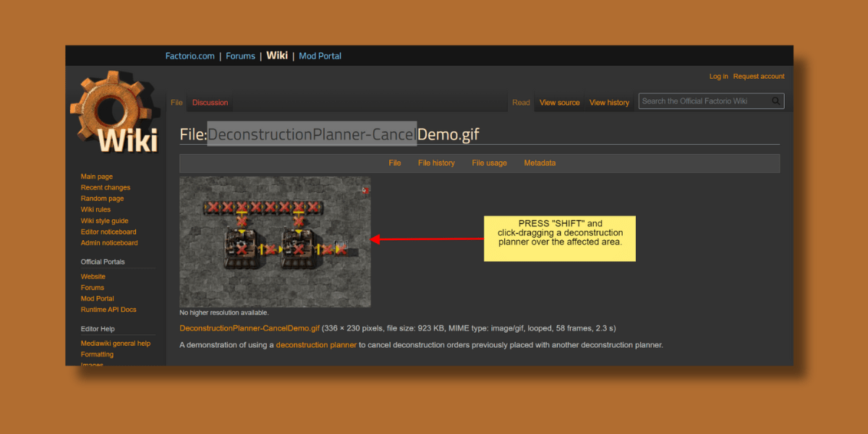
Task: Open Mediawiki general help link
Action: pos(116,344)
